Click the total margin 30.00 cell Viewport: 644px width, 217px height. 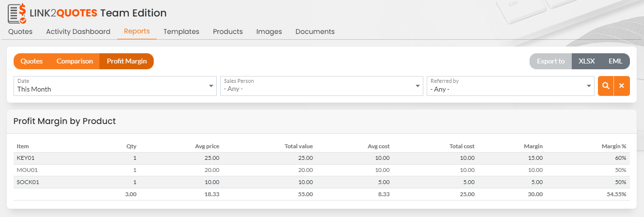[535, 194]
